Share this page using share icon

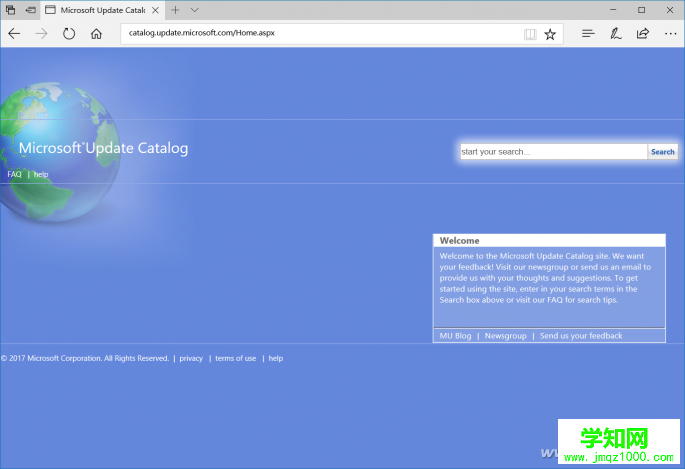[643, 34]
